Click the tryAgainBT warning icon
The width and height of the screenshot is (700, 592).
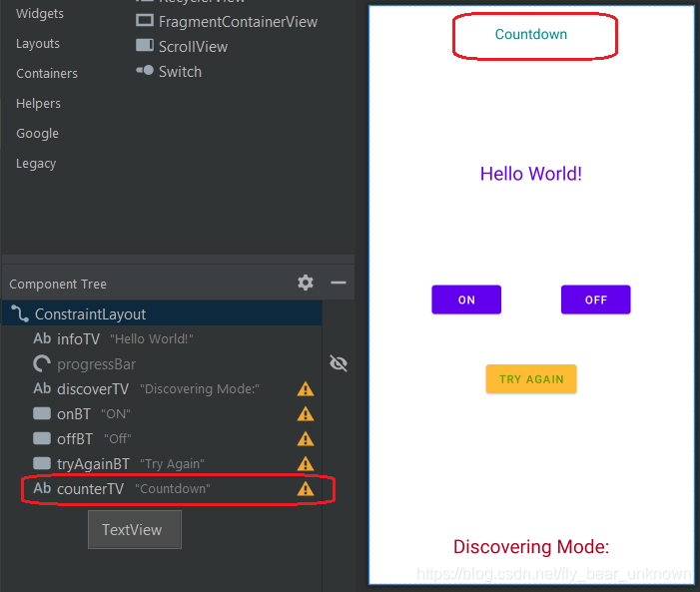point(306,464)
